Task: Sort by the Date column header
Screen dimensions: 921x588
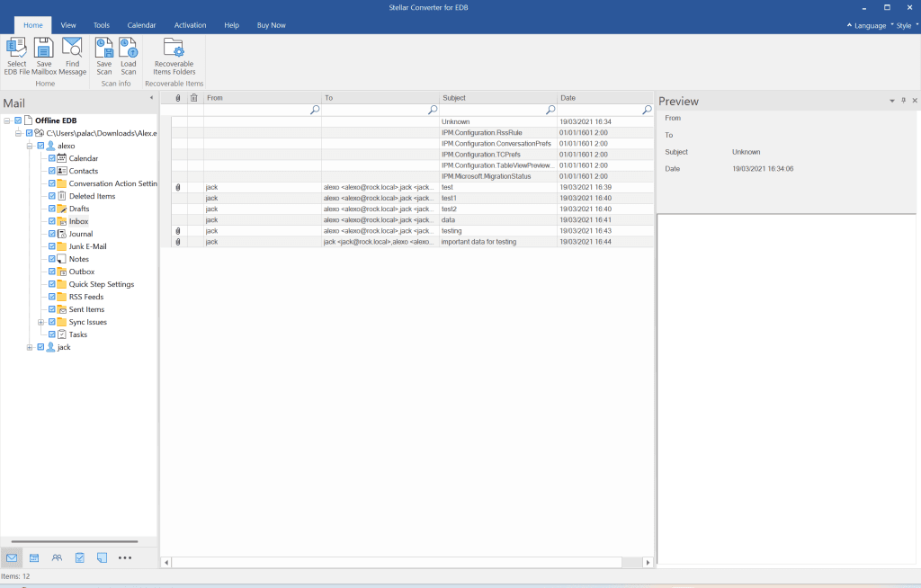Action: pyautogui.click(x=605, y=98)
